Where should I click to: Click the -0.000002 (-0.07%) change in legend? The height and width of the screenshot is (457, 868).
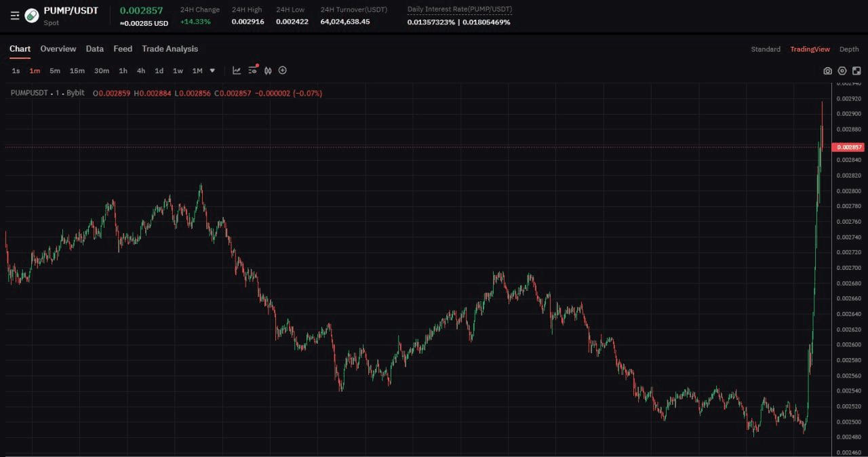click(289, 93)
